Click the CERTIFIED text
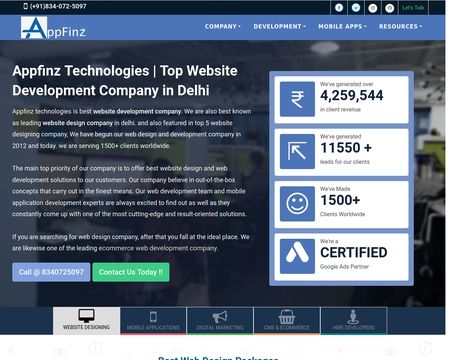 pyautogui.click(x=354, y=253)
